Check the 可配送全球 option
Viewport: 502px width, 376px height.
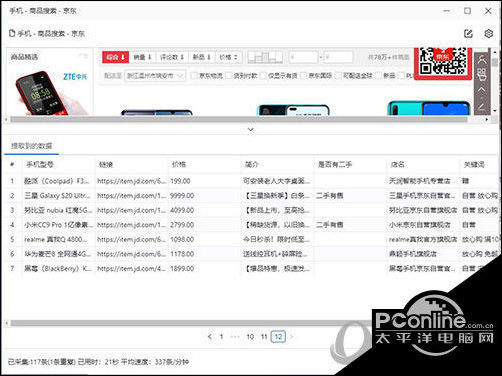(x=338, y=76)
